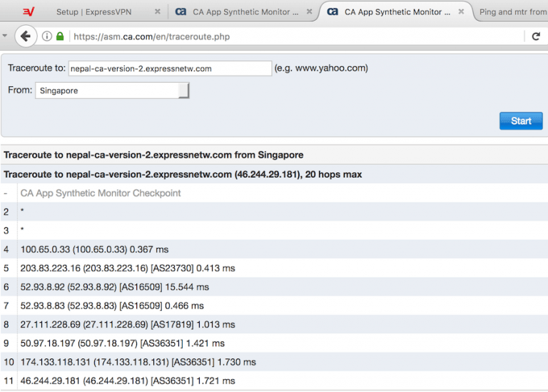Click the address bar URL asm.ca.com/en/traceroute.php
The height and width of the screenshot is (392, 548).
(x=152, y=36)
